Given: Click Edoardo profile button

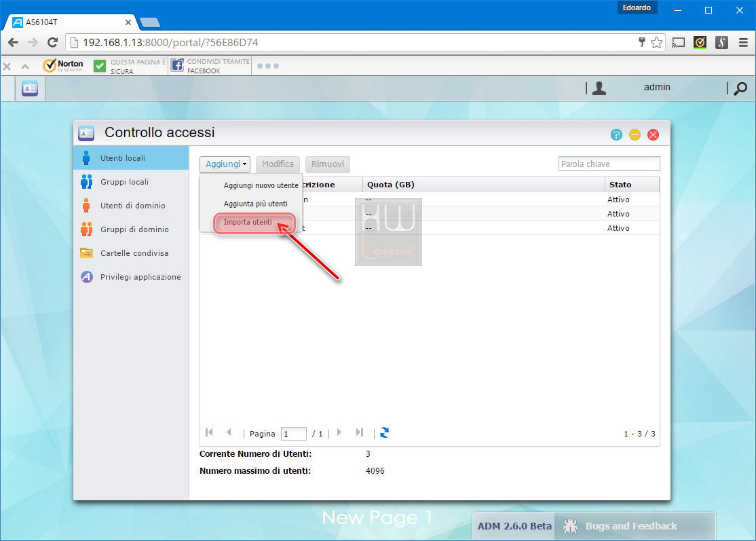Looking at the screenshot, I should click(637, 7).
